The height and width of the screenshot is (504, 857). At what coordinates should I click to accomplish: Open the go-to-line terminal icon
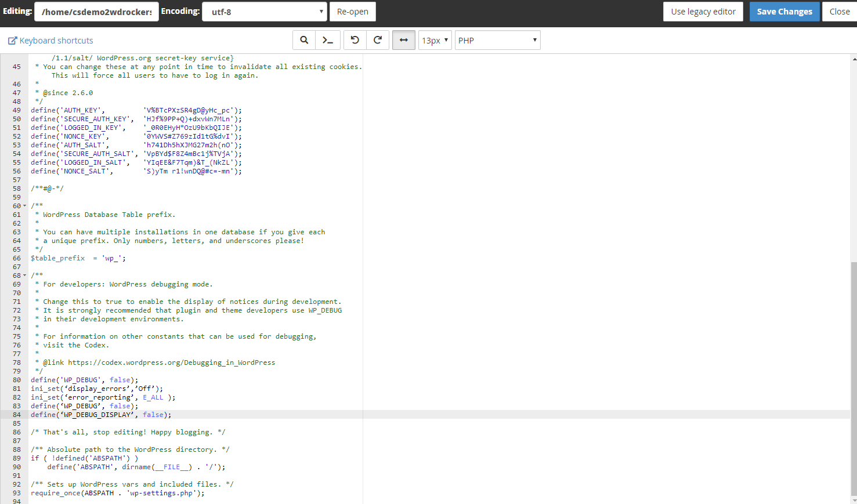[x=328, y=40]
